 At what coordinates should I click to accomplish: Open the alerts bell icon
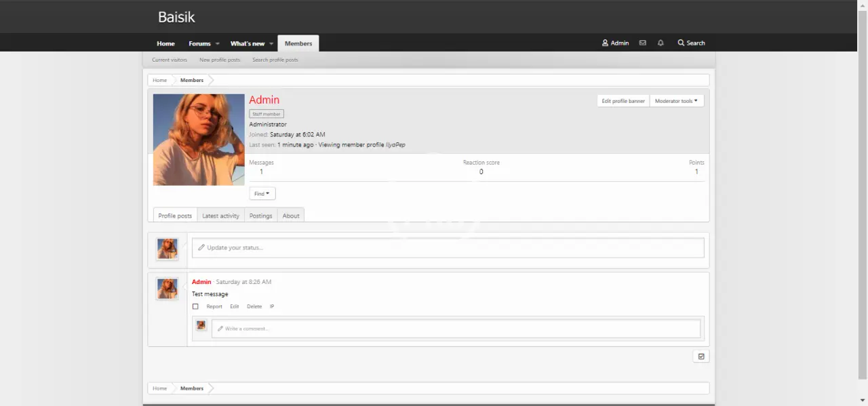click(x=660, y=43)
